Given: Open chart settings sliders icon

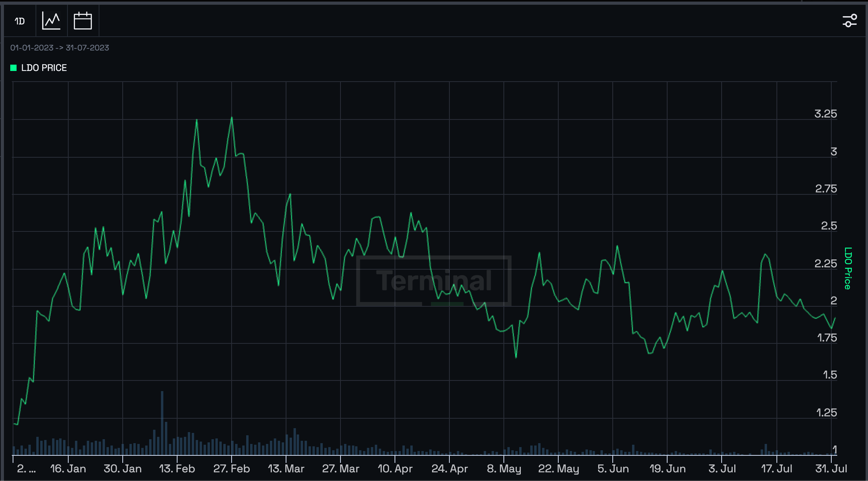Looking at the screenshot, I should [x=849, y=21].
